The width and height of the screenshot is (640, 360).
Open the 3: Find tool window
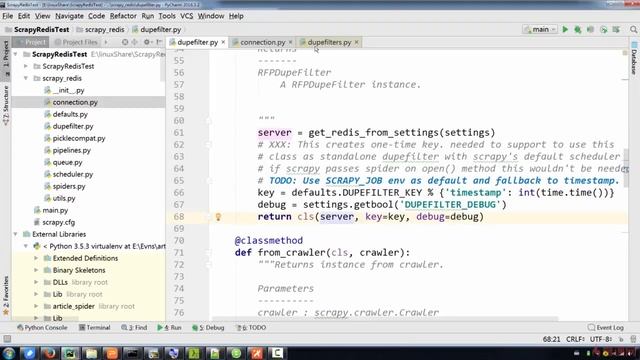[134, 327]
